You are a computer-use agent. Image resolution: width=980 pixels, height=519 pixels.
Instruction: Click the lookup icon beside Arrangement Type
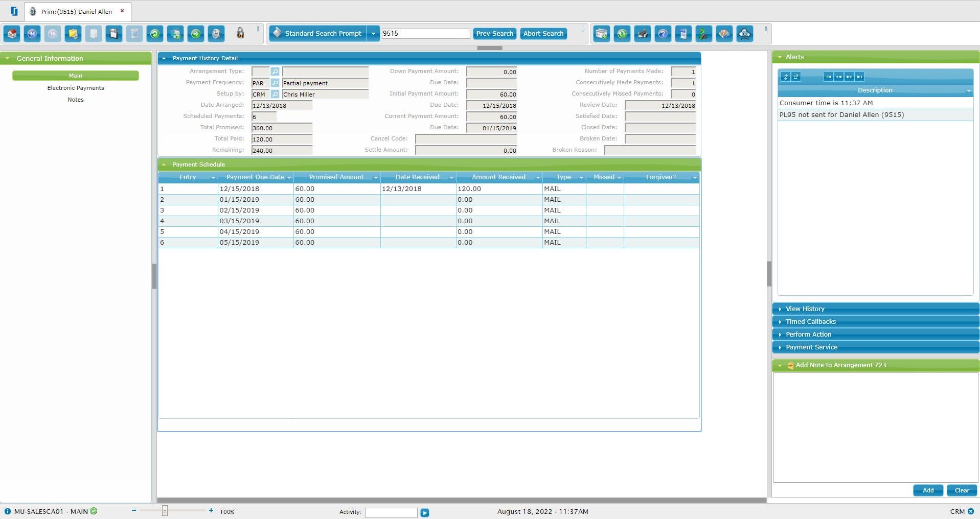click(275, 72)
